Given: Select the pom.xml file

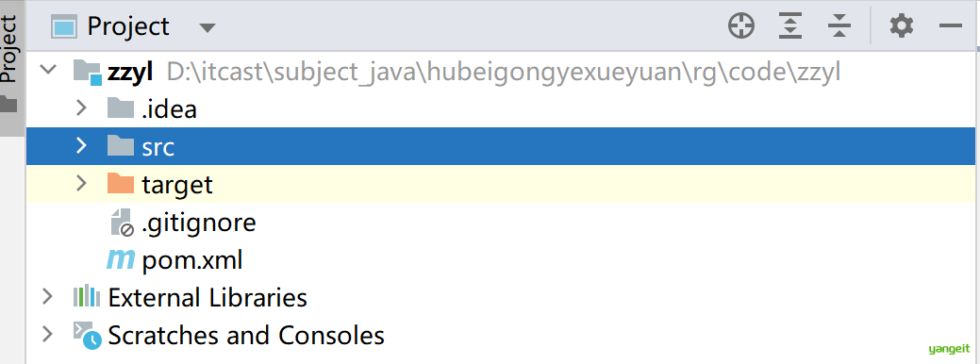Looking at the screenshot, I should pos(191,259).
